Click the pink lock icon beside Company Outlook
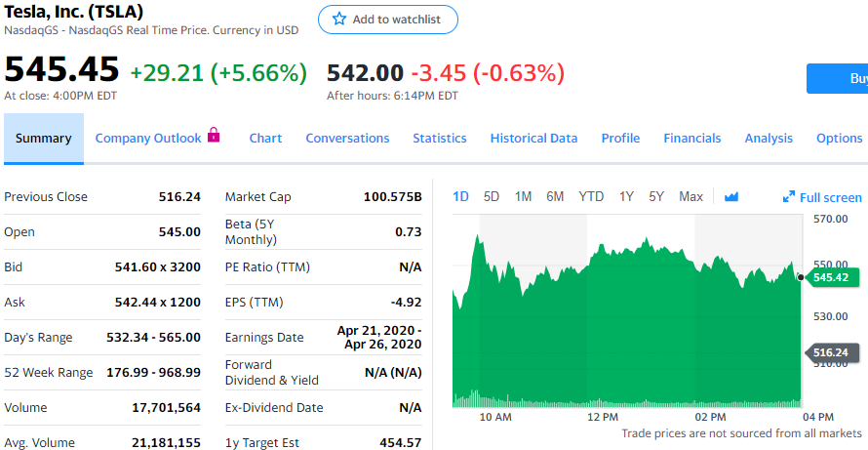868x450 pixels. pos(215,137)
